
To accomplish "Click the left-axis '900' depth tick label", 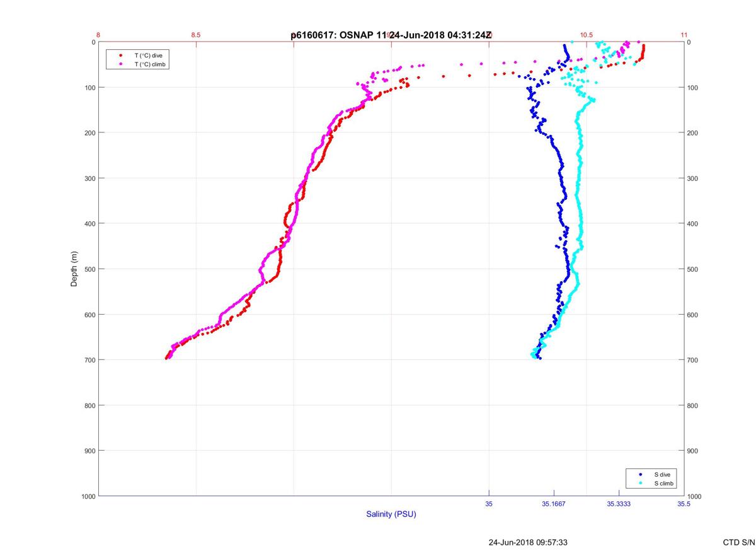I will pyautogui.click(x=89, y=451).
